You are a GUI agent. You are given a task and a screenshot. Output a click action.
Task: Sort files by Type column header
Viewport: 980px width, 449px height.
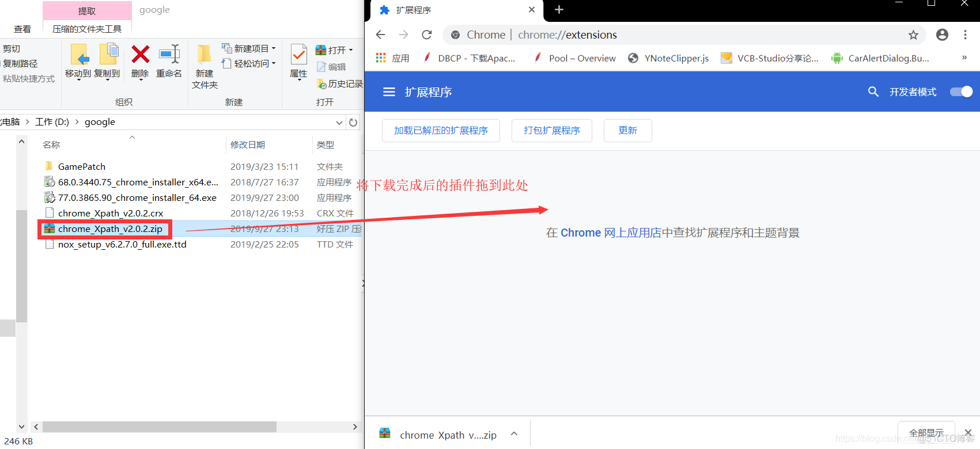point(326,144)
